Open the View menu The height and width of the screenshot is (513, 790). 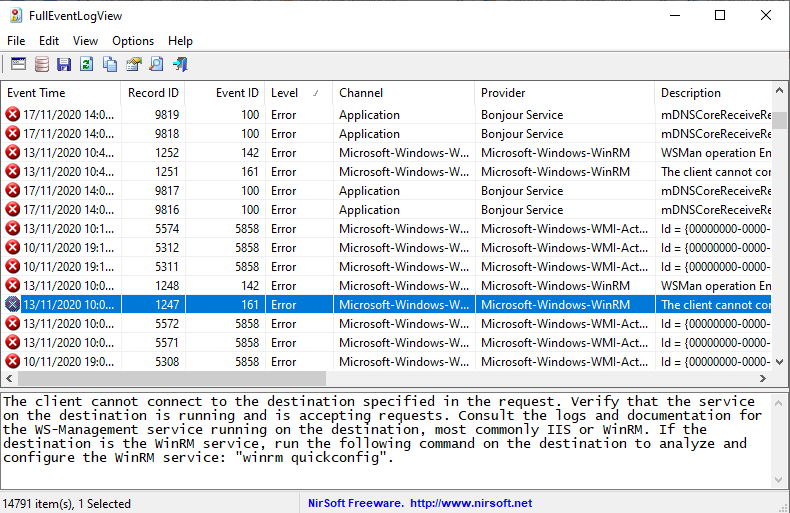(85, 41)
